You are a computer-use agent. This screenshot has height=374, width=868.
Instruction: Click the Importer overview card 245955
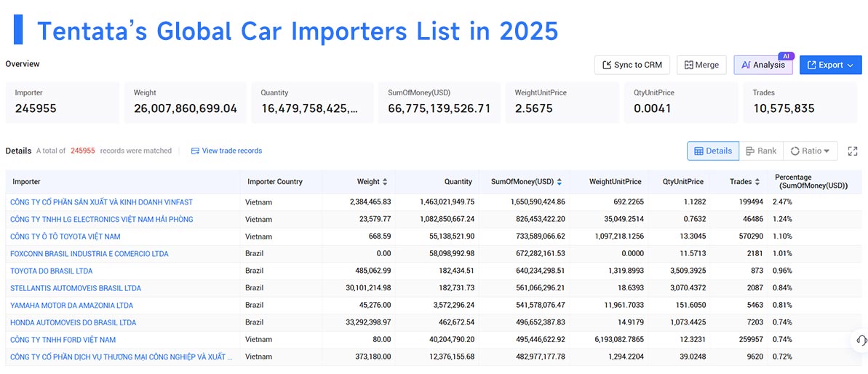click(63, 103)
